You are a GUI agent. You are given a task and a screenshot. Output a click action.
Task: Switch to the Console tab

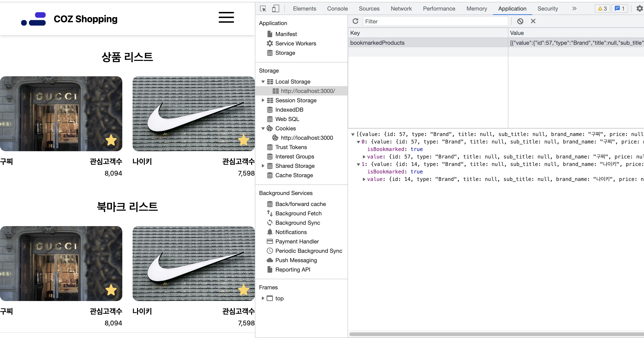tap(337, 8)
